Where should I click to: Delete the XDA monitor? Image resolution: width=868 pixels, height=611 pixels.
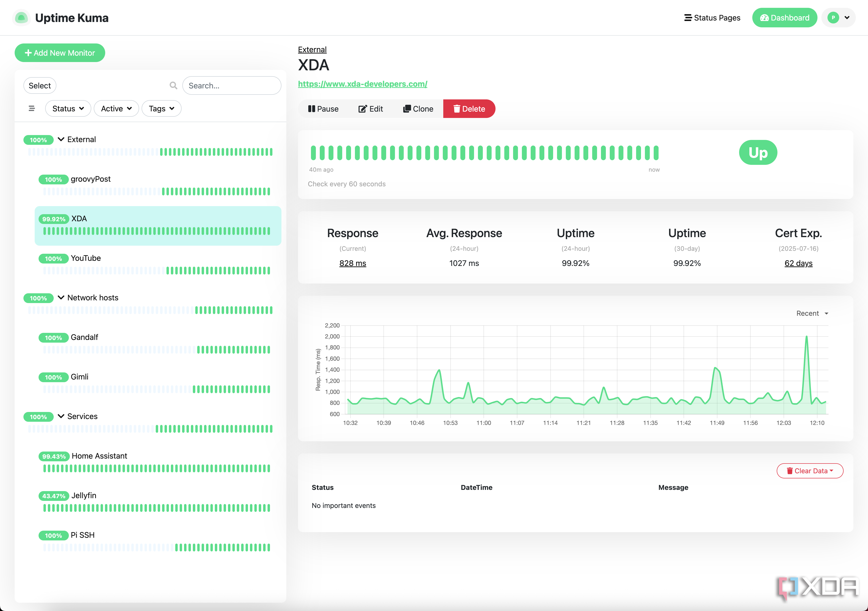pyautogui.click(x=469, y=109)
